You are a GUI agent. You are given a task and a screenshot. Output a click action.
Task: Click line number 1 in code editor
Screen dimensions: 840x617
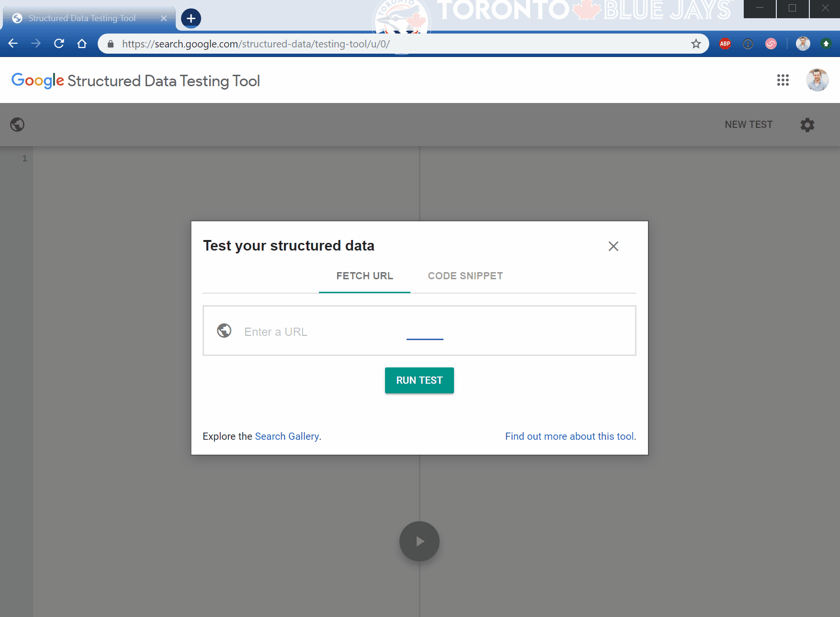pos(25,159)
